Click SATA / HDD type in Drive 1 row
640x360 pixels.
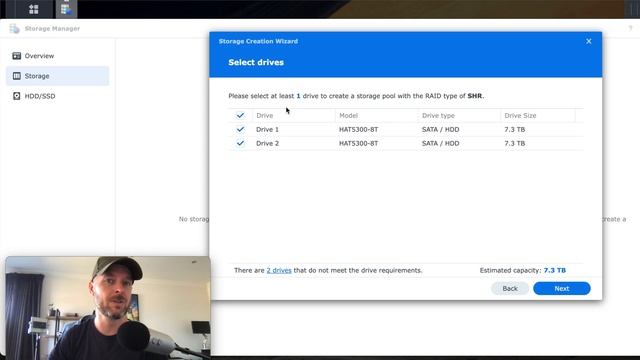point(440,129)
